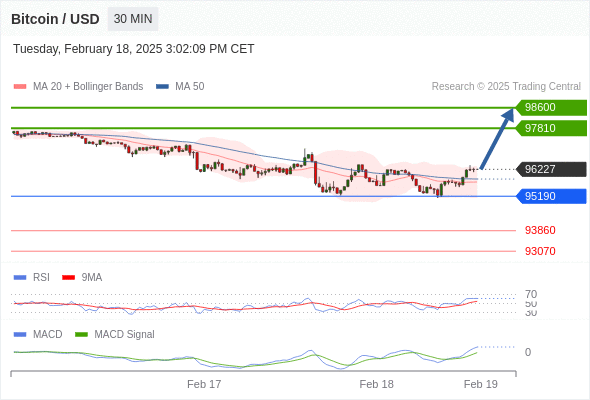Click the RSI 70 level label
The width and height of the screenshot is (590, 400).
[x=531, y=294]
